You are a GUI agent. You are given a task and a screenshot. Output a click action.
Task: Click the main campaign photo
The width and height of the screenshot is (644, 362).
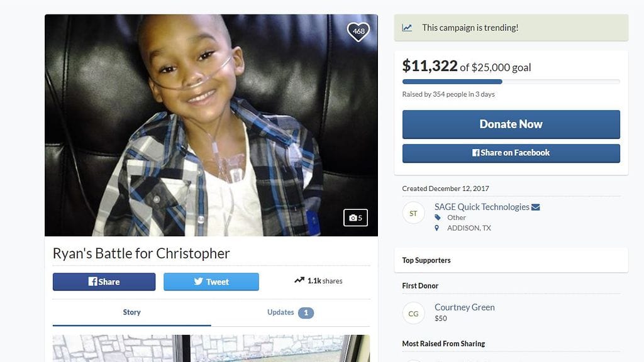pyautogui.click(x=211, y=125)
